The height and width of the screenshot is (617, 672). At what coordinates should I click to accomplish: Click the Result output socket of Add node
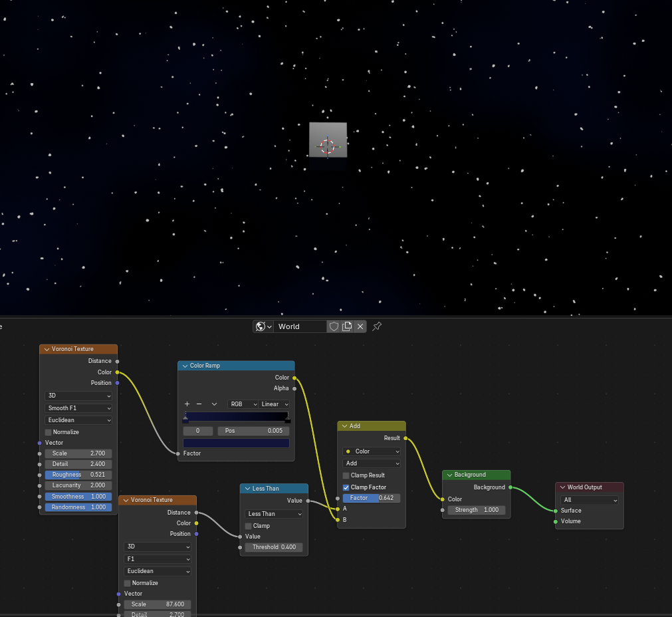(405, 438)
